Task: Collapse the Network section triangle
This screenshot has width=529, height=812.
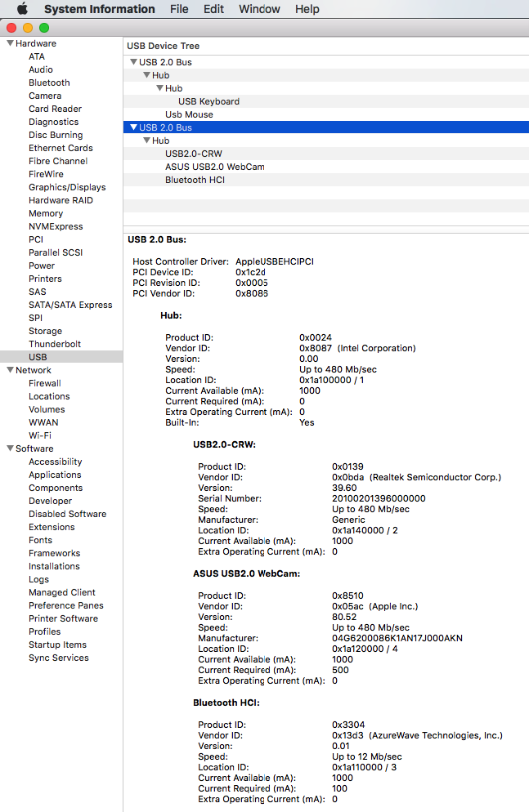Action: pos(10,370)
